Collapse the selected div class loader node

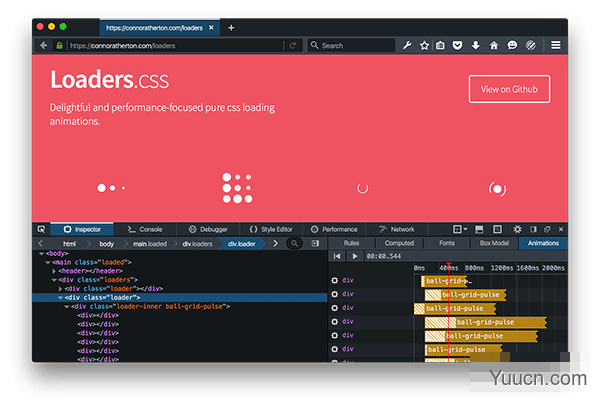(60, 297)
